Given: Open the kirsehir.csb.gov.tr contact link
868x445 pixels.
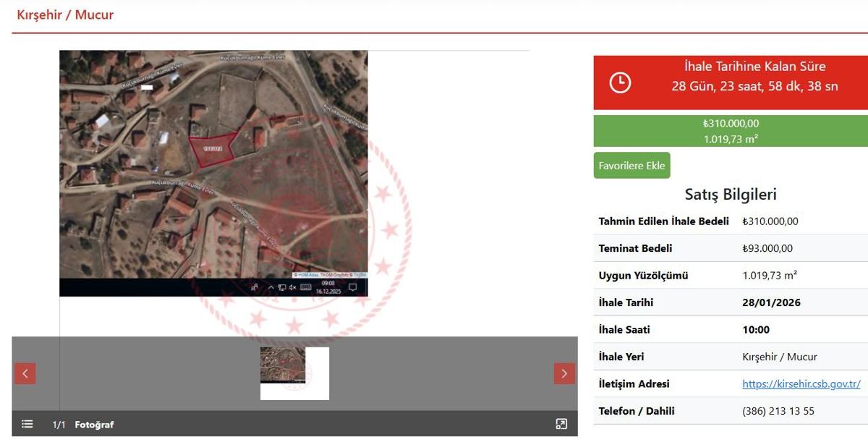Looking at the screenshot, I should pyautogui.click(x=801, y=384).
